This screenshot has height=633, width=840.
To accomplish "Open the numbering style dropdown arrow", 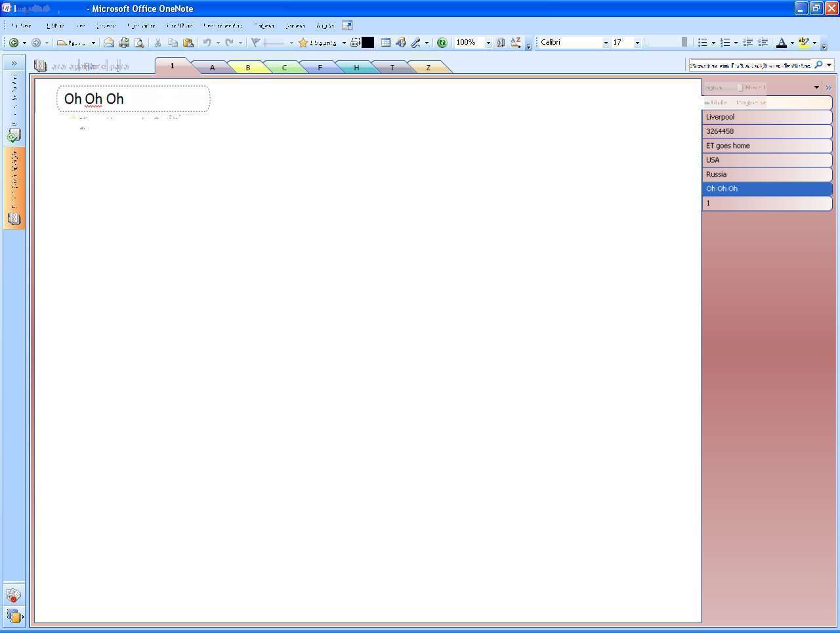I will click(x=736, y=43).
